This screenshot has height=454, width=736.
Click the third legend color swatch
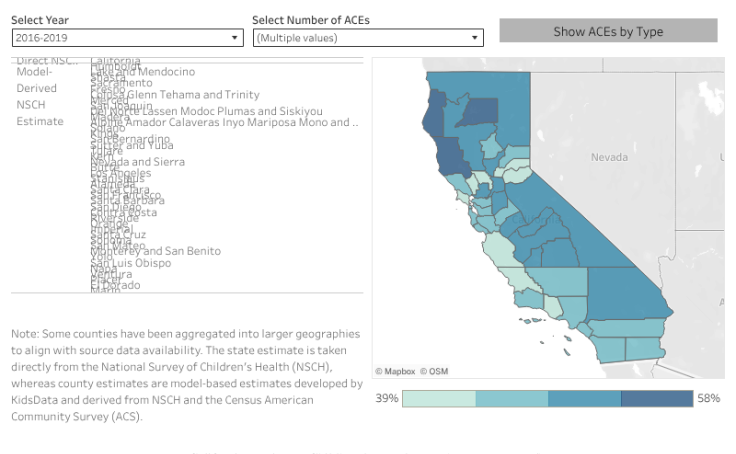click(584, 398)
